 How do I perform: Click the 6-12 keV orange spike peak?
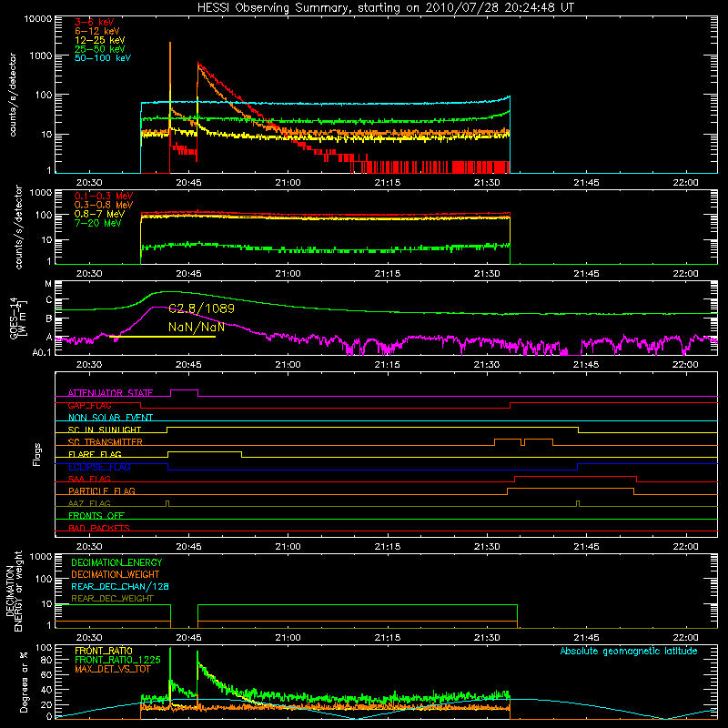170,44
